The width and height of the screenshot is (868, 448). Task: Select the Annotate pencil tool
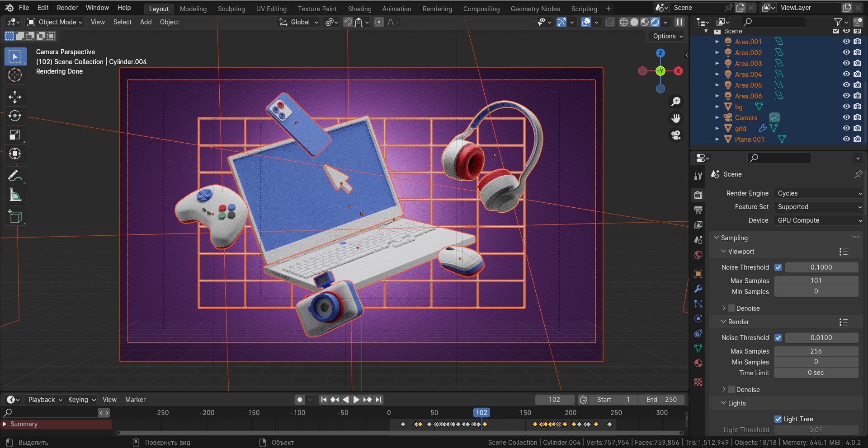[x=15, y=176]
